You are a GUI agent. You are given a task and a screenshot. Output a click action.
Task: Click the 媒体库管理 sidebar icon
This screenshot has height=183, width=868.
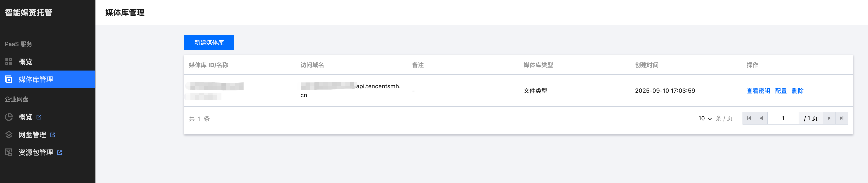pyautogui.click(x=9, y=79)
